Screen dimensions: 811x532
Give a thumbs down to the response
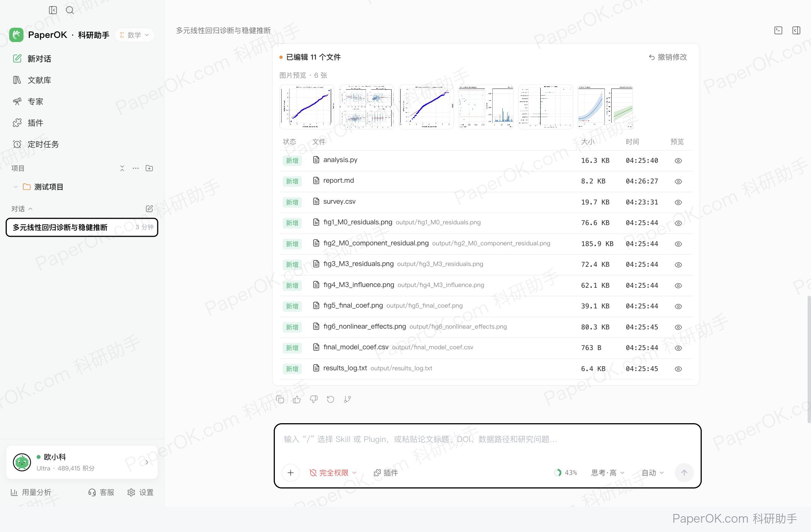tap(314, 399)
